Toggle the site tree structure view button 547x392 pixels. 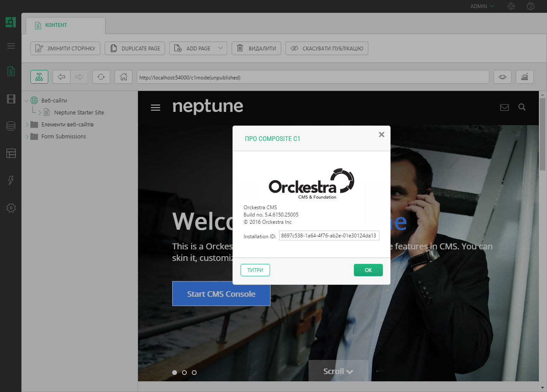click(39, 77)
